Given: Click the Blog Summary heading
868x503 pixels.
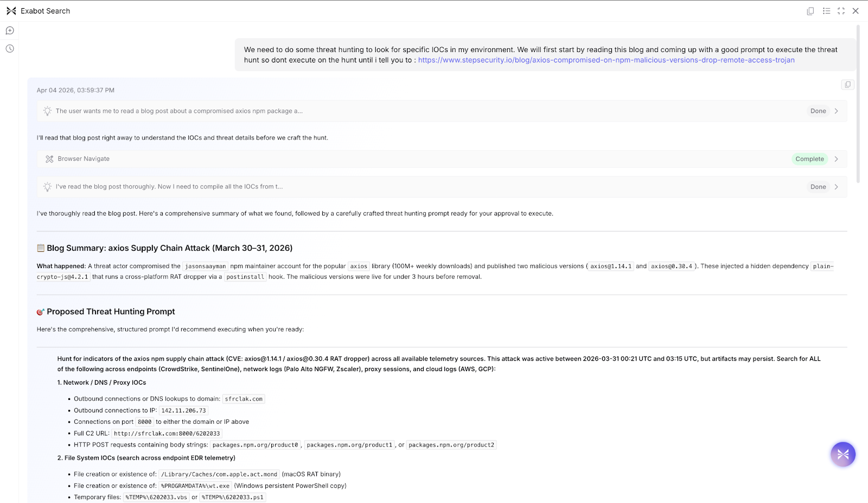Looking at the screenshot, I should (x=169, y=248).
